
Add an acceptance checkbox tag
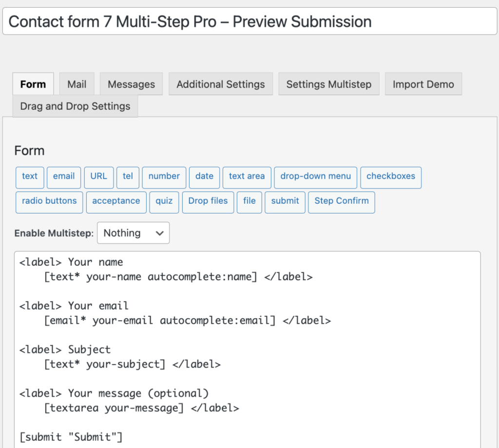pyautogui.click(x=116, y=201)
